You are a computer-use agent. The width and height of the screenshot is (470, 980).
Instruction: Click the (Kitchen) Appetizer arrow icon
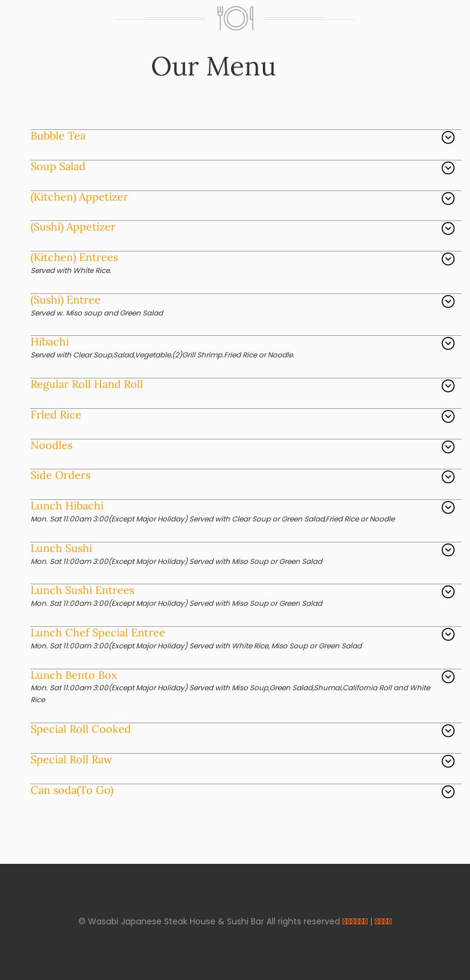pos(448,199)
